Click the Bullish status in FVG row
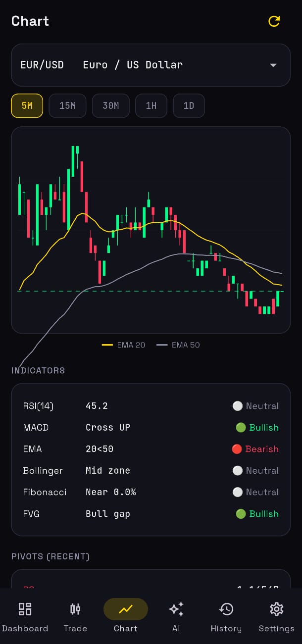 coord(257,514)
